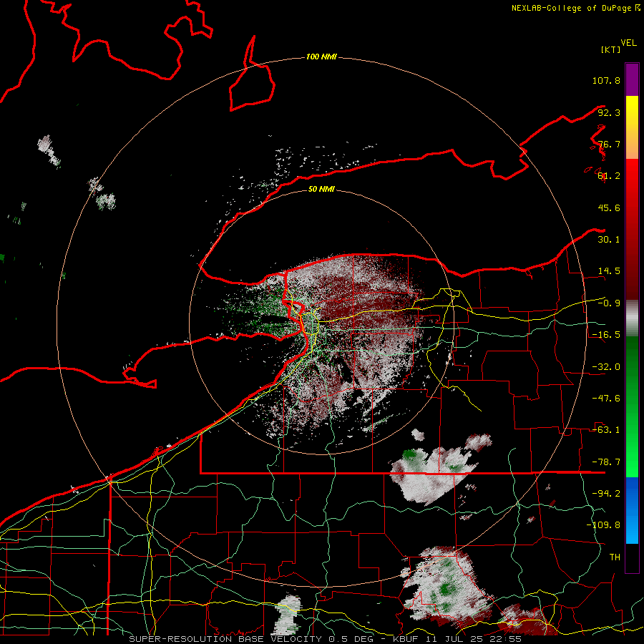Screen dimensions: 644x644
Task: Click the -16.5 legend value
Action: pyautogui.click(x=606, y=335)
